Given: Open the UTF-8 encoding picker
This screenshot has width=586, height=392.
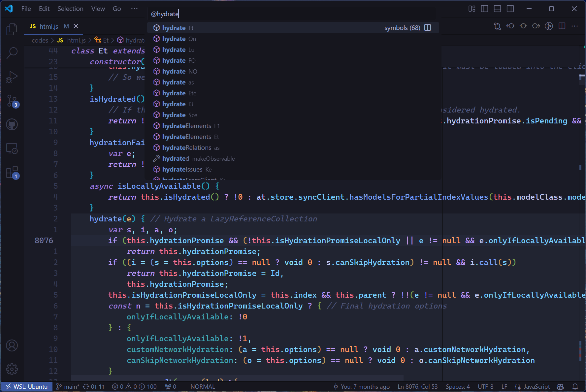Looking at the screenshot, I should point(486,387).
